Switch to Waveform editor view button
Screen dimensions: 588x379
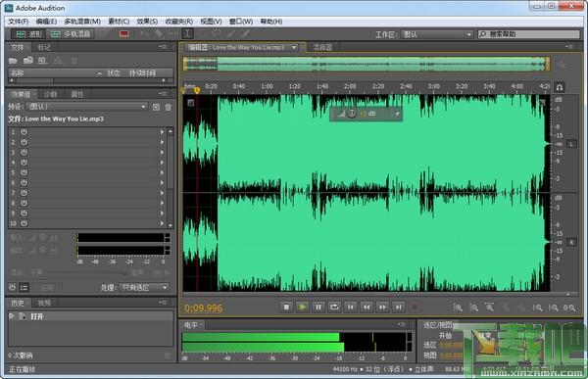pyautogui.click(x=28, y=34)
